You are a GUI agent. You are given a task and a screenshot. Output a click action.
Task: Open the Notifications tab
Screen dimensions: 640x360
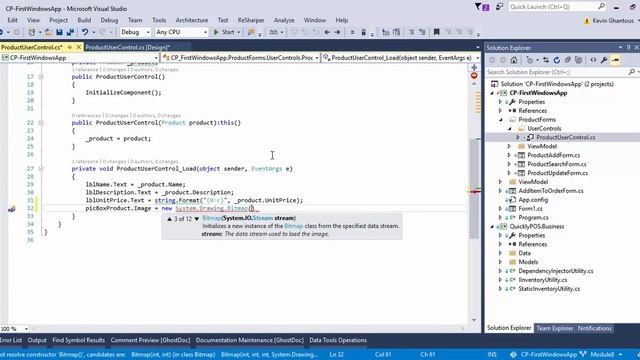594,328
